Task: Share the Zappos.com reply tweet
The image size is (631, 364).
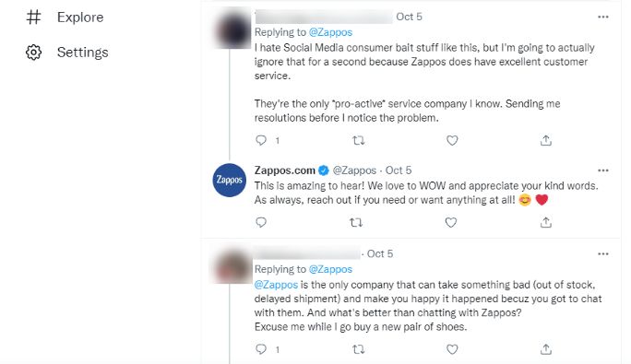Action: pos(546,222)
